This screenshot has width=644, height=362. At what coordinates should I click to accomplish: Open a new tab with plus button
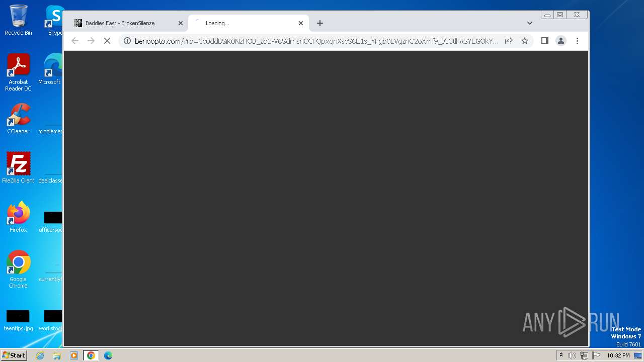(320, 23)
